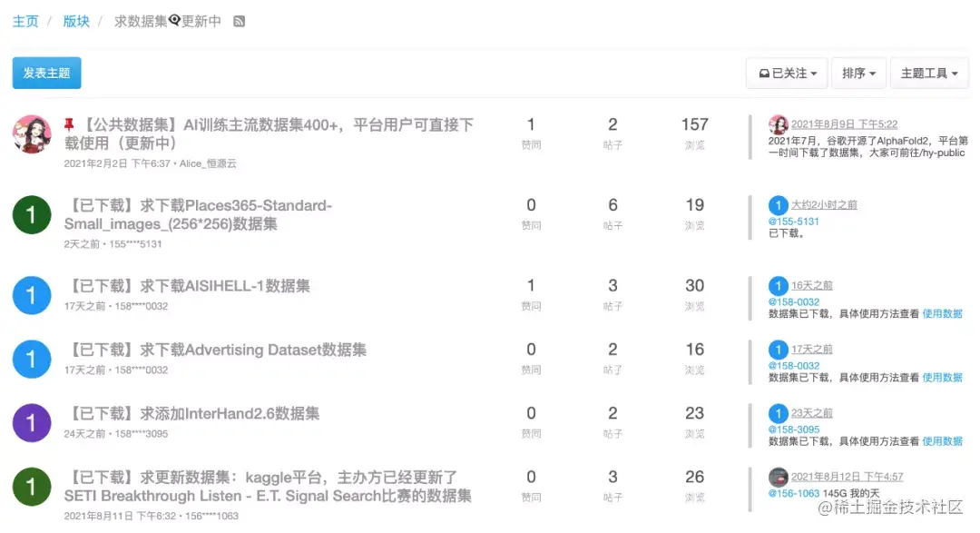Screen dimensions: 980x533
Task: Open blue avatar beside AISIHELL-1 topic
Action: [x=32, y=295]
